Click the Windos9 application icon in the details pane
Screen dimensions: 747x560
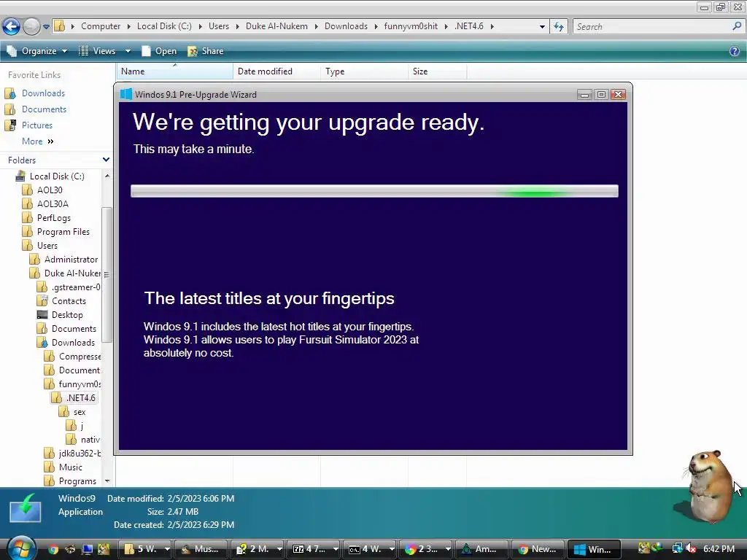[26, 508]
